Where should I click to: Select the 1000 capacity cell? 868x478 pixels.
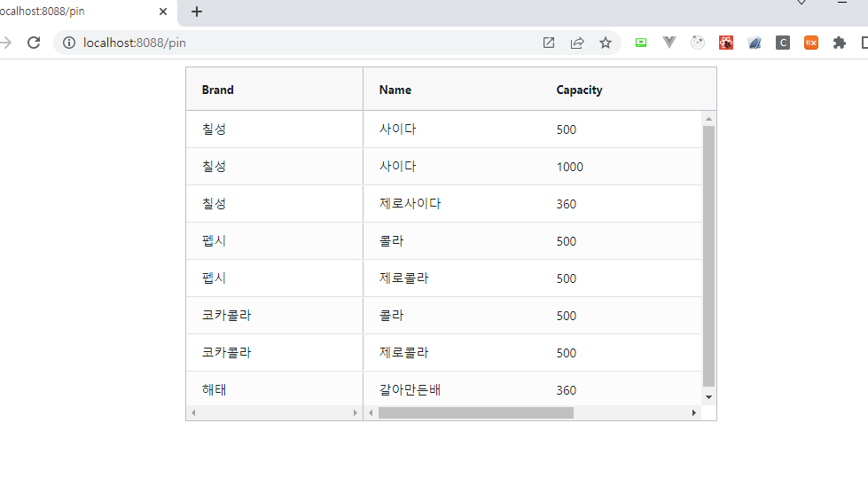click(621, 166)
